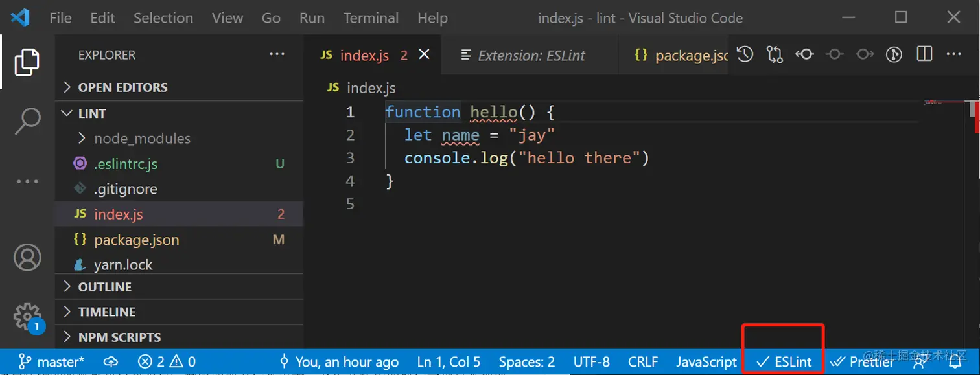Open the File menu
980x375 pixels.
[x=61, y=18]
